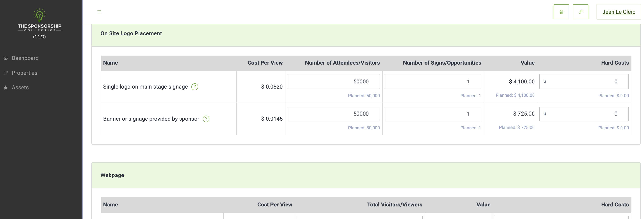Click the On Site Logo Placement heading
This screenshot has height=219, width=644.
pyautogui.click(x=131, y=33)
